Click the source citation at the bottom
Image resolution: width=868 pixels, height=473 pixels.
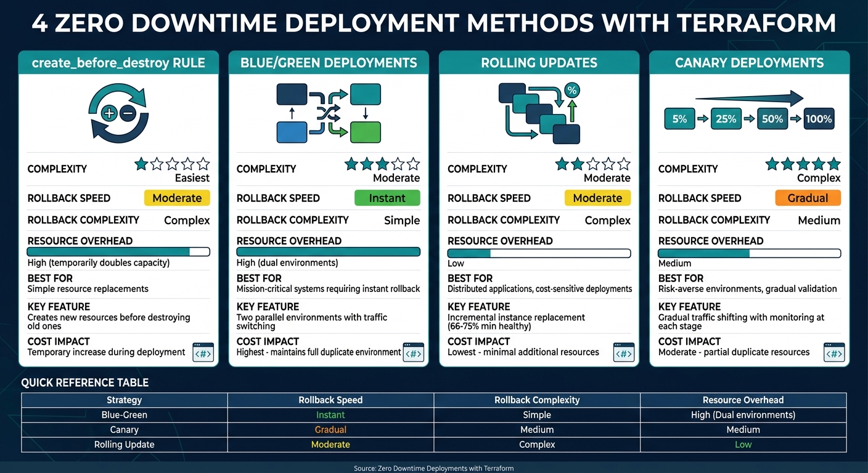[x=433, y=469]
